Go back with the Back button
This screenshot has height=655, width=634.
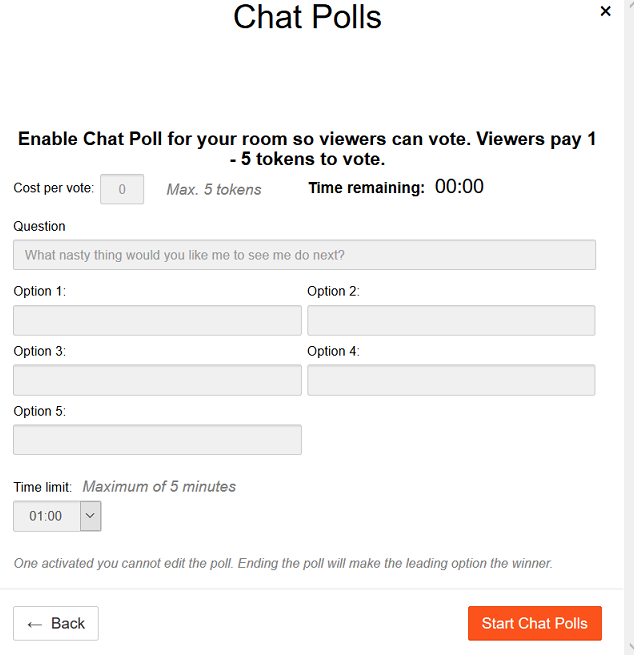point(56,623)
